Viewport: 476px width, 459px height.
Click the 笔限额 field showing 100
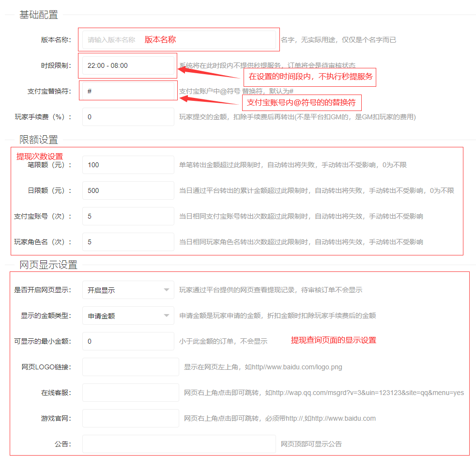(x=128, y=165)
